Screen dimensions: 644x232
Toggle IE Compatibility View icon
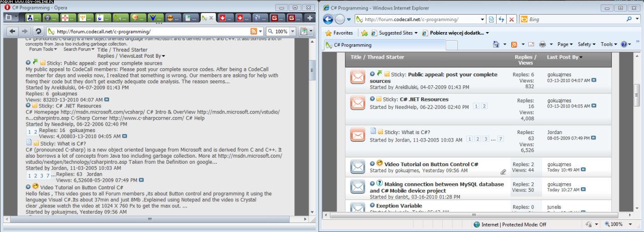[491, 19]
